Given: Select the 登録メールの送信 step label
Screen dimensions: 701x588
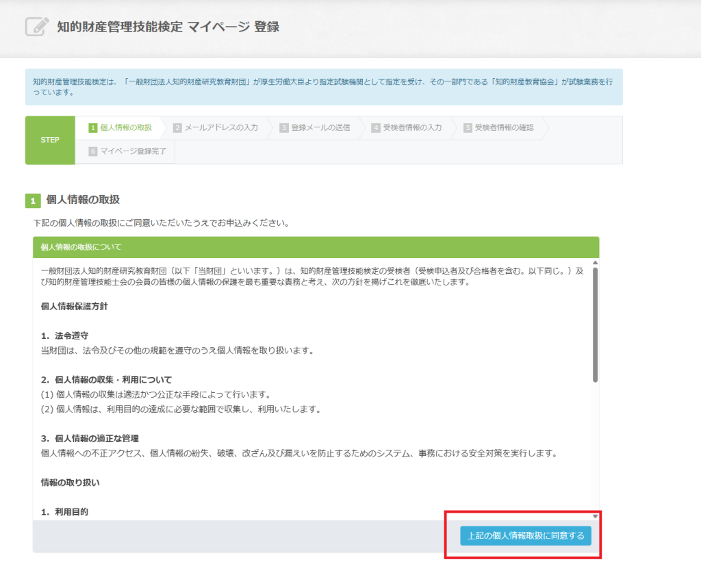Looking at the screenshot, I should point(320,127).
